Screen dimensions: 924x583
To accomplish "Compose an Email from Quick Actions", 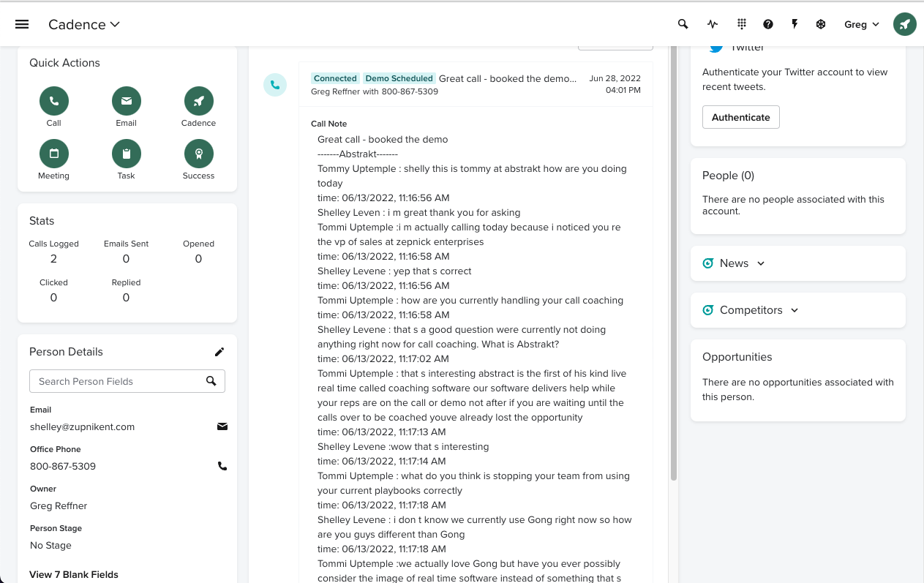I will click(x=127, y=101).
